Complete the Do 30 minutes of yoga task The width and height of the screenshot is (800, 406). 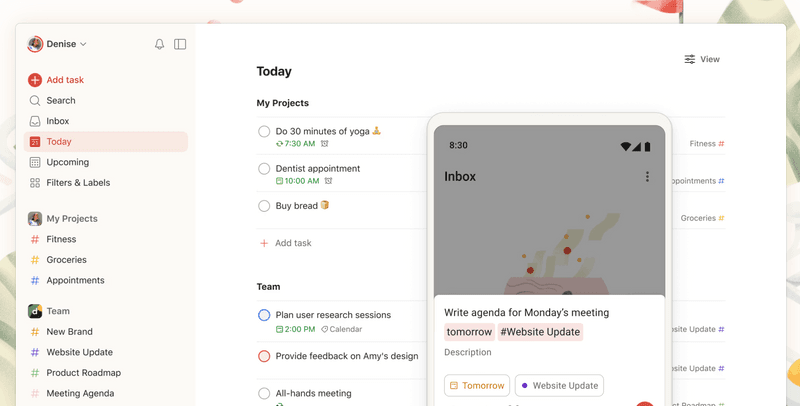[264, 131]
